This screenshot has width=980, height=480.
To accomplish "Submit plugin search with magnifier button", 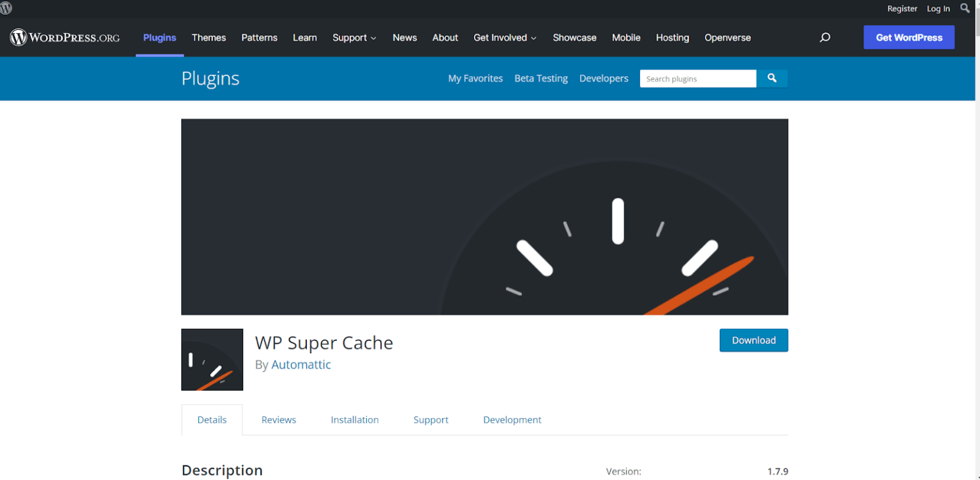I will tap(772, 78).
